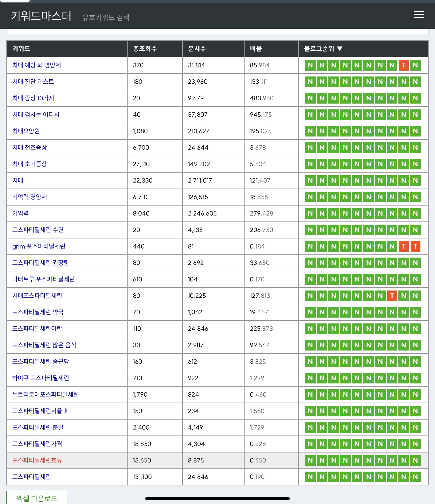Viewport: 435px width, 504px height.
Task: Open the 닥터트루 포스파티딜세린 keyword link
Action: pyautogui.click(x=43, y=279)
